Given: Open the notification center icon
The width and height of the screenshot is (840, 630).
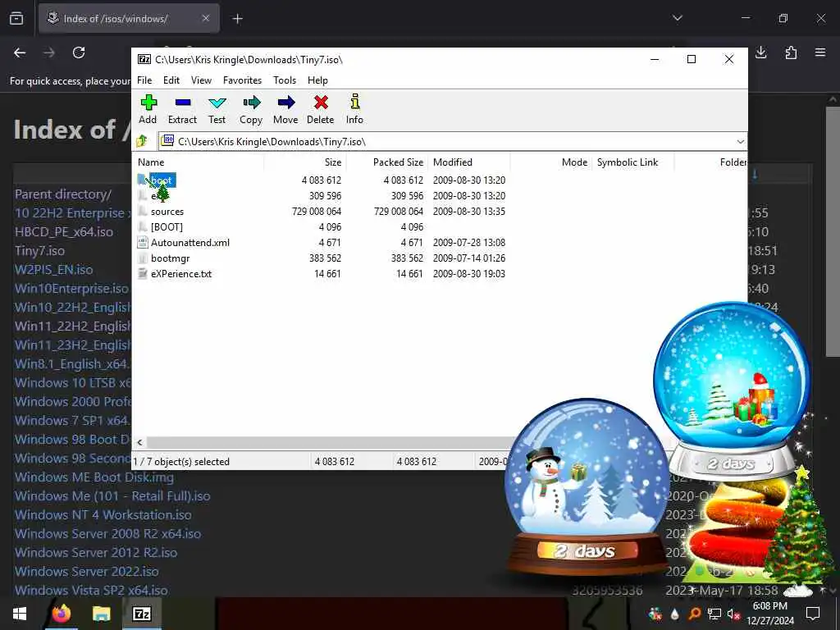Looking at the screenshot, I should 813,614.
